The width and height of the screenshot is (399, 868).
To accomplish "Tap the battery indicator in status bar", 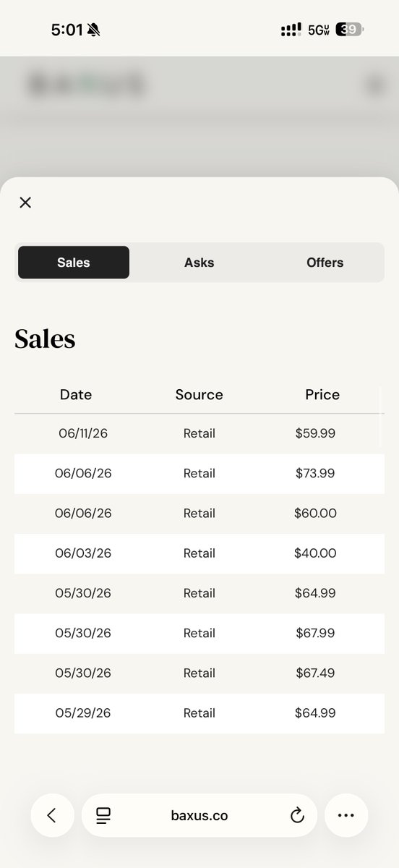I will (350, 30).
